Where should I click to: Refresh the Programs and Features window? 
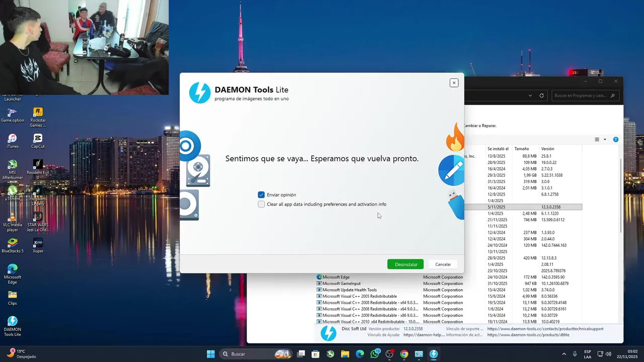pyautogui.click(x=542, y=96)
